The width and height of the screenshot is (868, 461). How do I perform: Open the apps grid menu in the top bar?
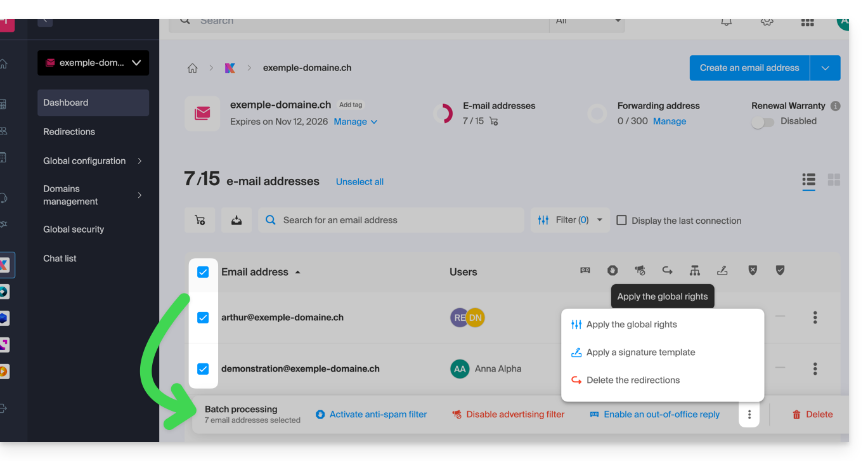click(x=807, y=22)
